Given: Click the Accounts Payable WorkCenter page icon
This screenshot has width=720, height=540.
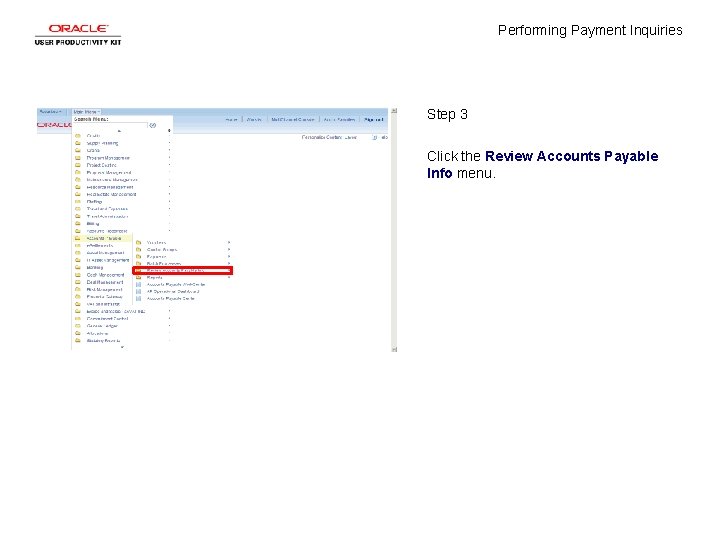Looking at the screenshot, I should pyautogui.click(x=139, y=285).
